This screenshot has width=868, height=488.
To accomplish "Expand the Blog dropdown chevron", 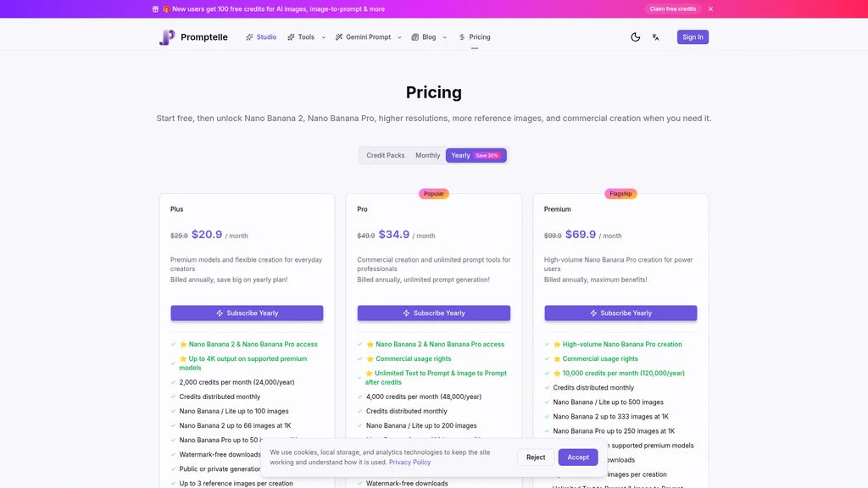I will [x=444, y=37].
